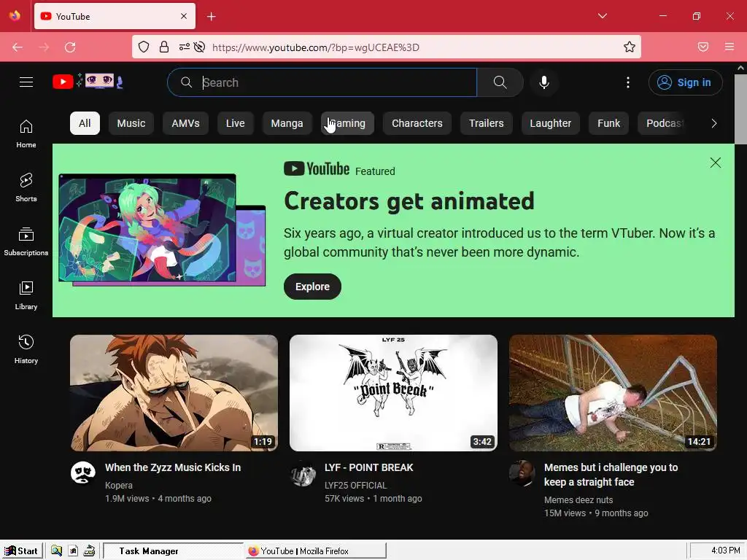The width and height of the screenshot is (747, 560).
Task: Click the Point Break video thumbnail
Action: [393, 393]
